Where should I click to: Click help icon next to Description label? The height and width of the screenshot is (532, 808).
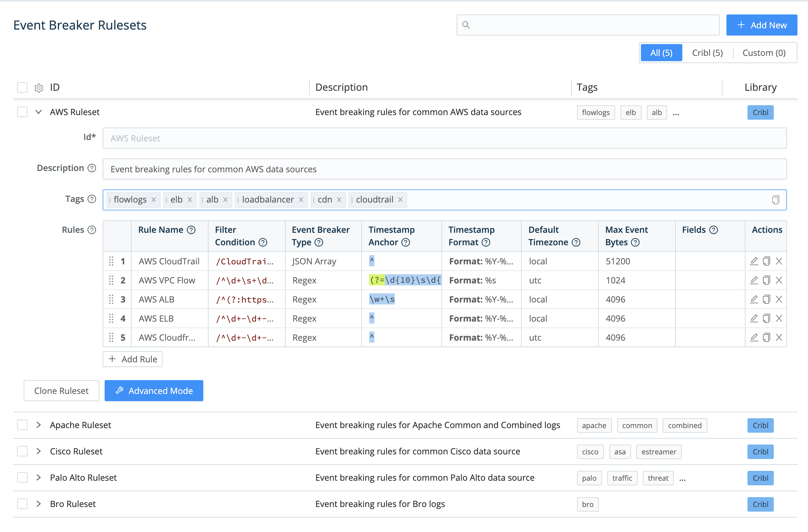point(92,168)
